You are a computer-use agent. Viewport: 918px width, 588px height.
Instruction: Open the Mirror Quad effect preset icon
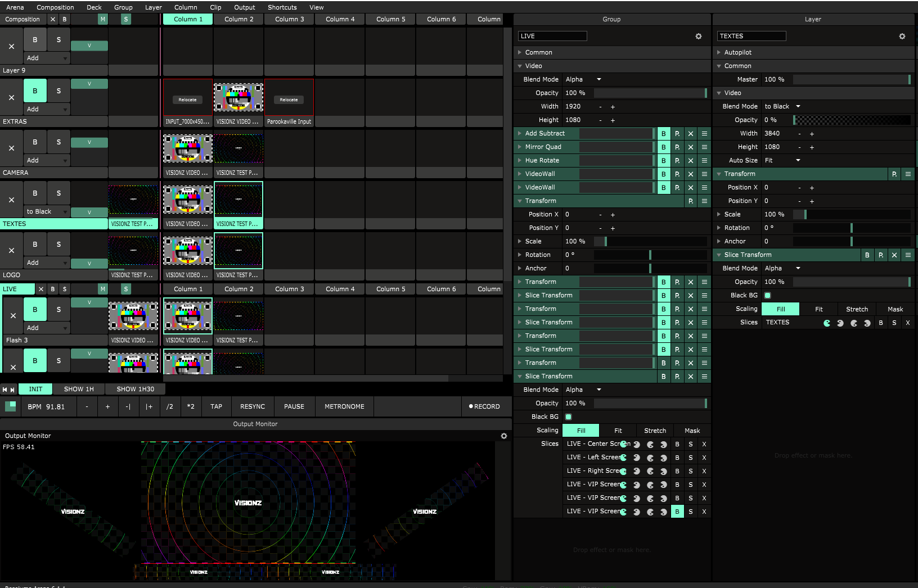(677, 147)
